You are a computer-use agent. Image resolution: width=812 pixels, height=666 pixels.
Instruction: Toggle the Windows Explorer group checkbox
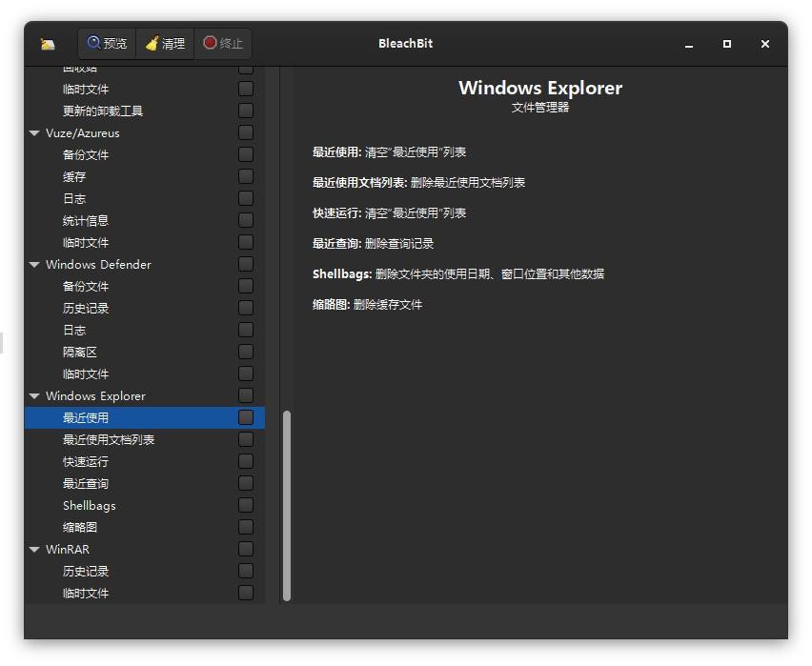pyautogui.click(x=246, y=395)
